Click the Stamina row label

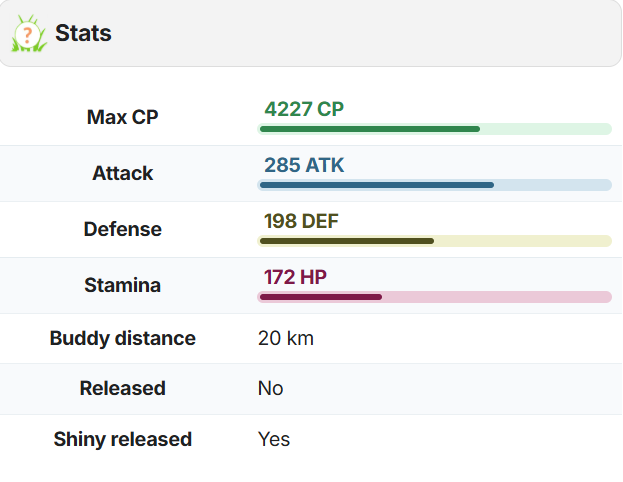(x=122, y=285)
